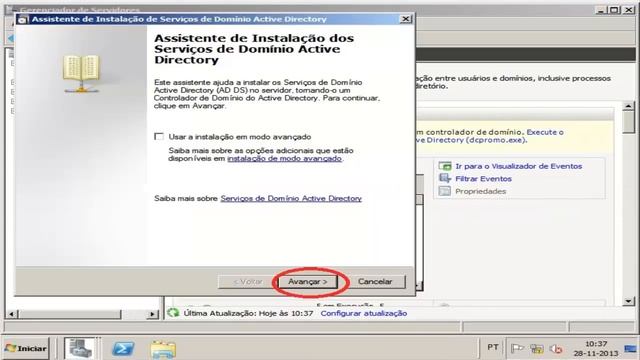640x360 pixels.
Task: Click the green refresh icon by Última Atualização
Action: (x=173, y=313)
